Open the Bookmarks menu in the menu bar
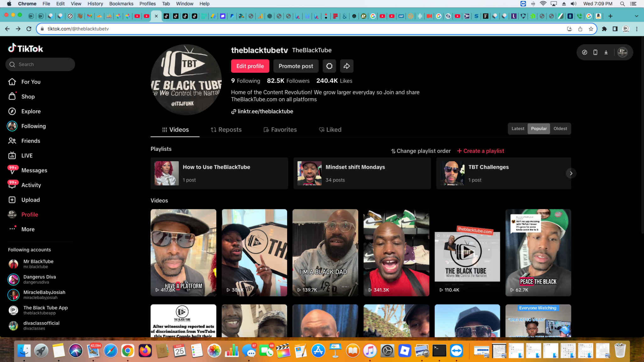644x362 pixels. pos(121,3)
